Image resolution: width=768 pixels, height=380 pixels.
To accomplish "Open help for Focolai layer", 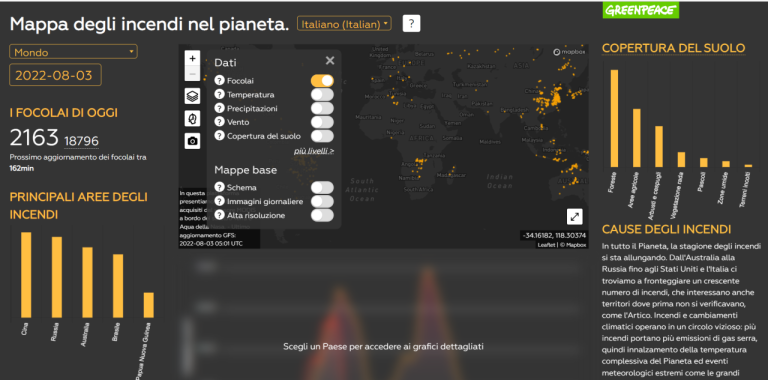I will (x=219, y=81).
